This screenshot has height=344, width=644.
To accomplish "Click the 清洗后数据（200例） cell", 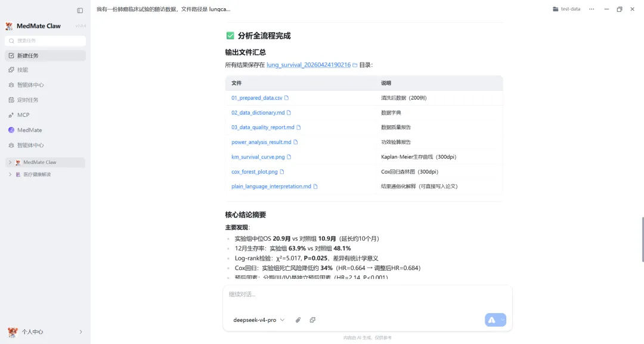I will click(404, 98).
